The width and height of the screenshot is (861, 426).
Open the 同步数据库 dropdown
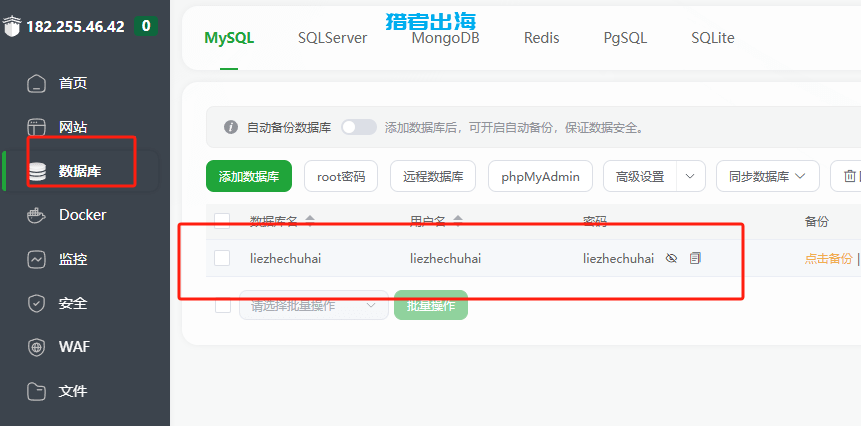pyautogui.click(x=767, y=176)
